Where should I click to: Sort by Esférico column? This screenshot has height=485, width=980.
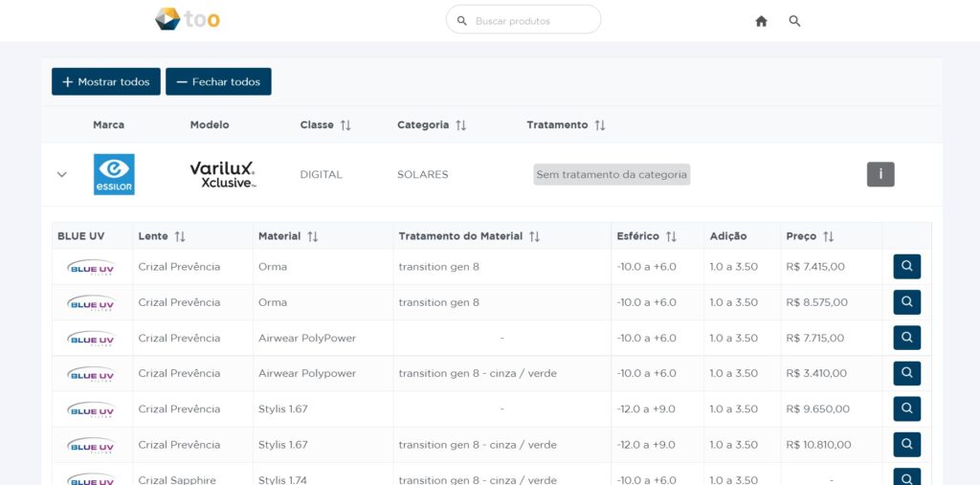[671, 236]
